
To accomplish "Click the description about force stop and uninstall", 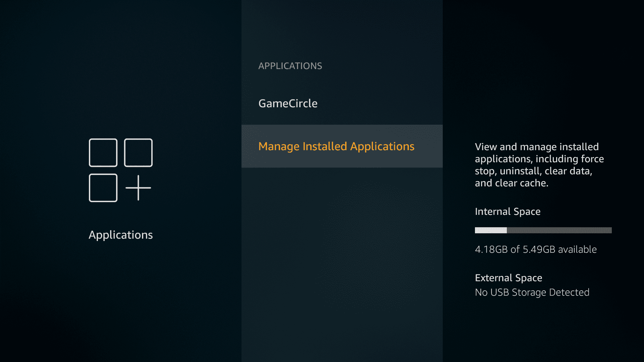I will [x=539, y=165].
